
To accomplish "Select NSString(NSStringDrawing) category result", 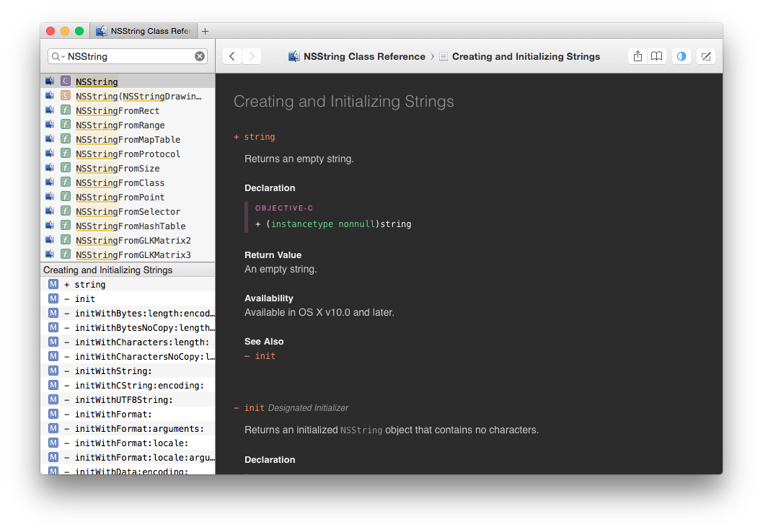I will click(x=128, y=97).
